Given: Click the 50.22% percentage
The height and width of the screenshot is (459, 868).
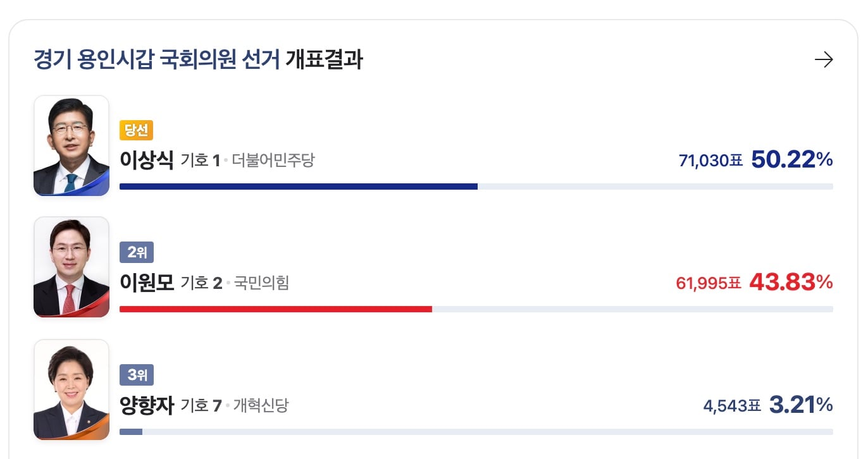Looking at the screenshot, I should point(792,160).
